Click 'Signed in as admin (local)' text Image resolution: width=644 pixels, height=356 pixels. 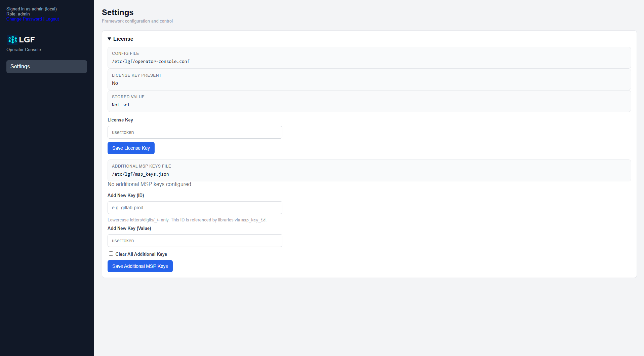click(x=32, y=9)
